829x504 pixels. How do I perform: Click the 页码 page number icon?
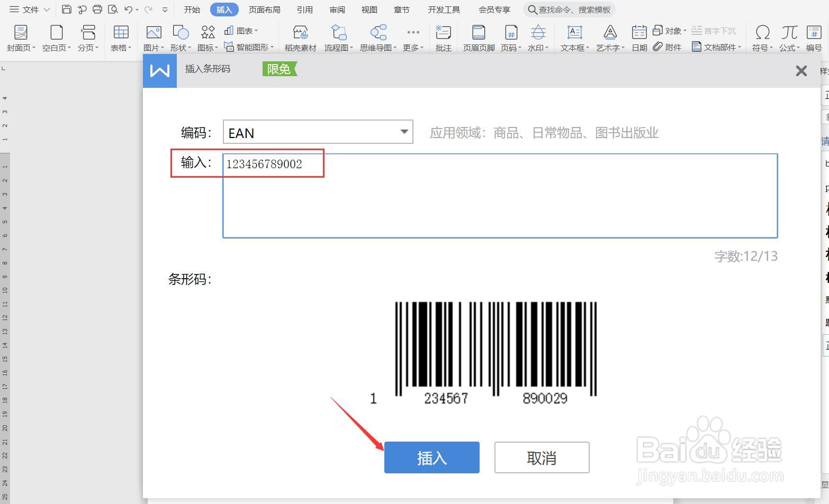click(x=511, y=33)
